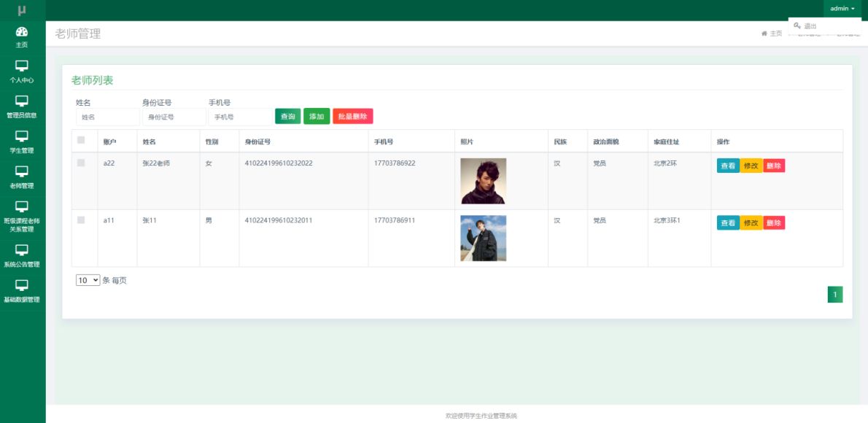Click photo thumbnail of 张11
Screen dimensions: 868x423
(x=484, y=238)
